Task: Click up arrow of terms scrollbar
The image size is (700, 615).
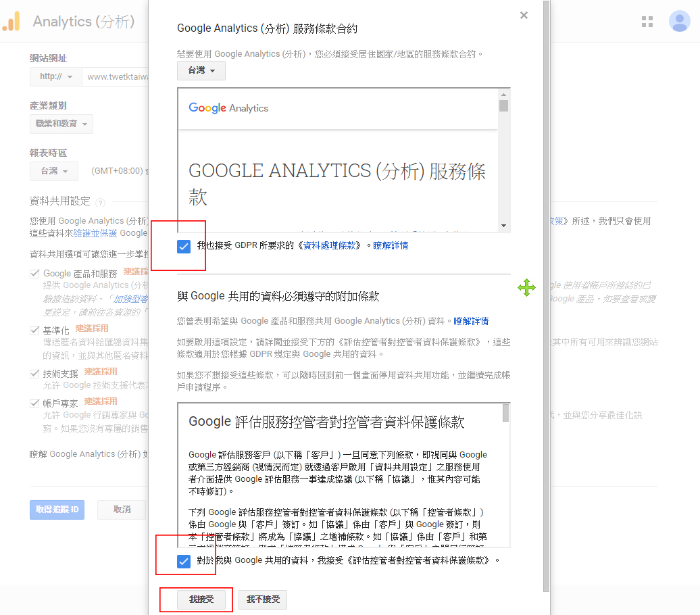Action: tap(503, 95)
